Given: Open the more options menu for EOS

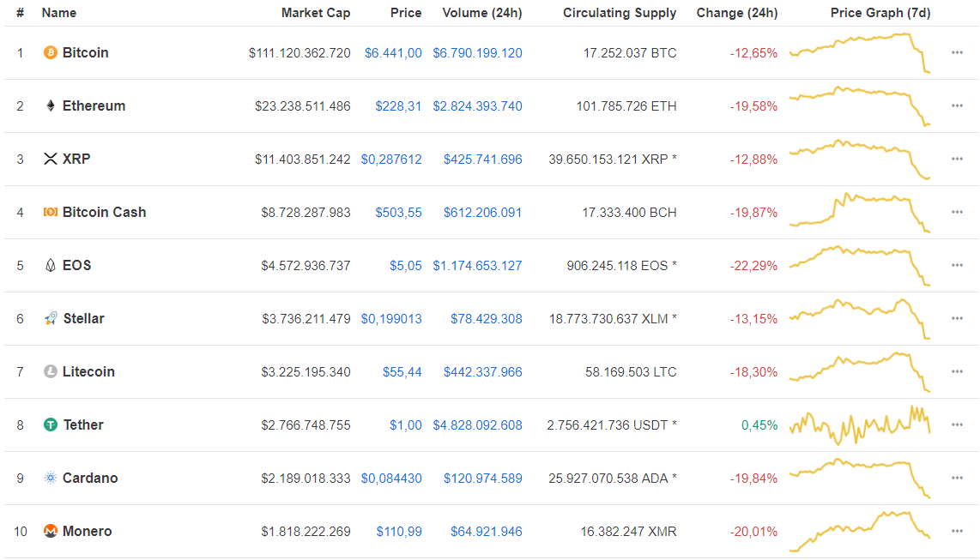Looking at the screenshot, I should [x=957, y=265].
